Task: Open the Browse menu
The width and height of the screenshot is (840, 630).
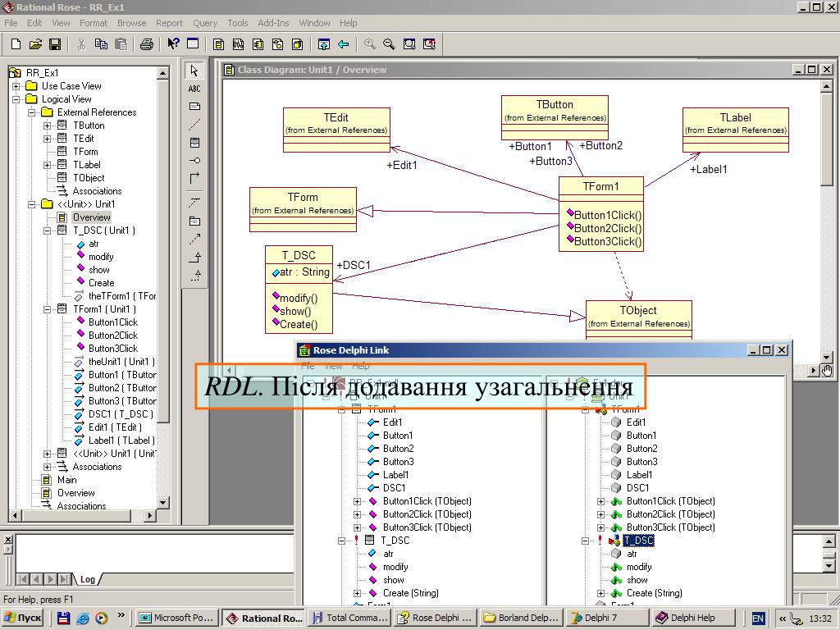Action: coord(132,23)
